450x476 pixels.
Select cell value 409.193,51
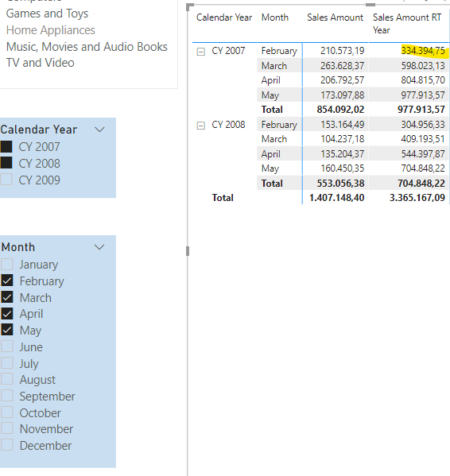pos(423,139)
